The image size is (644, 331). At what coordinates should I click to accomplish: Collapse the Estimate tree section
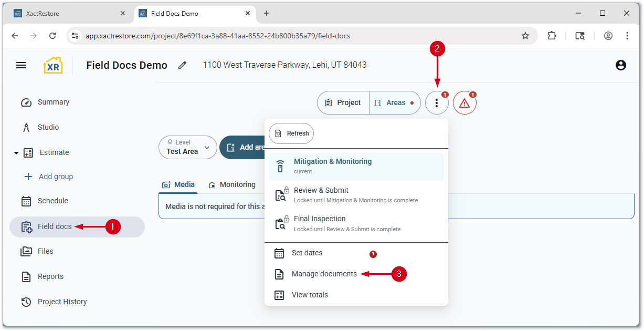click(16, 153)
